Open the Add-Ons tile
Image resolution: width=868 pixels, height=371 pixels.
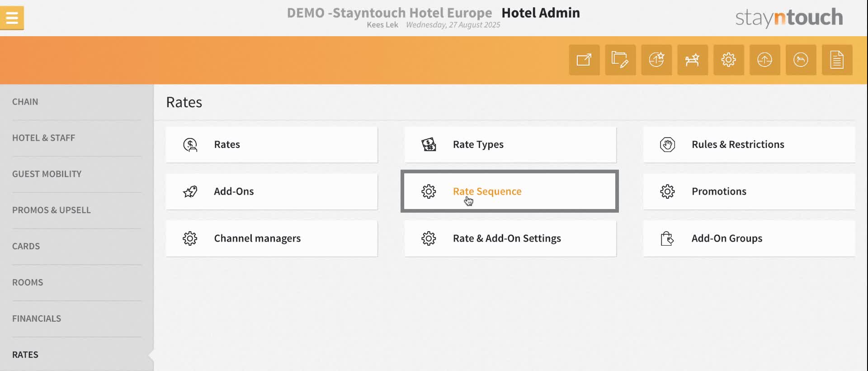(272, 192)
